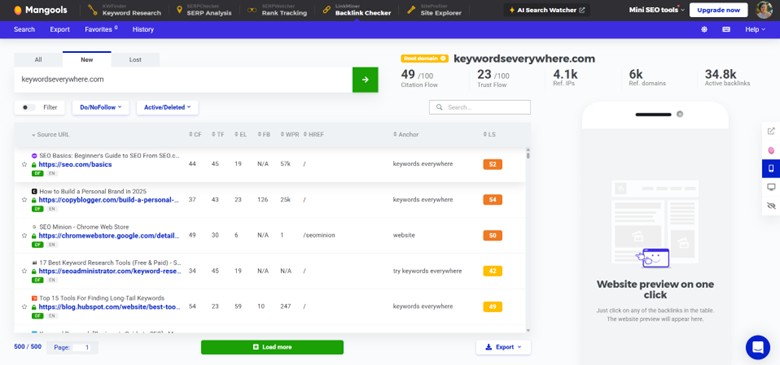Image resolution: width=780 pixels, height=365 pixels.
Task: Open the Search menu item
Action: click(24, 29)
